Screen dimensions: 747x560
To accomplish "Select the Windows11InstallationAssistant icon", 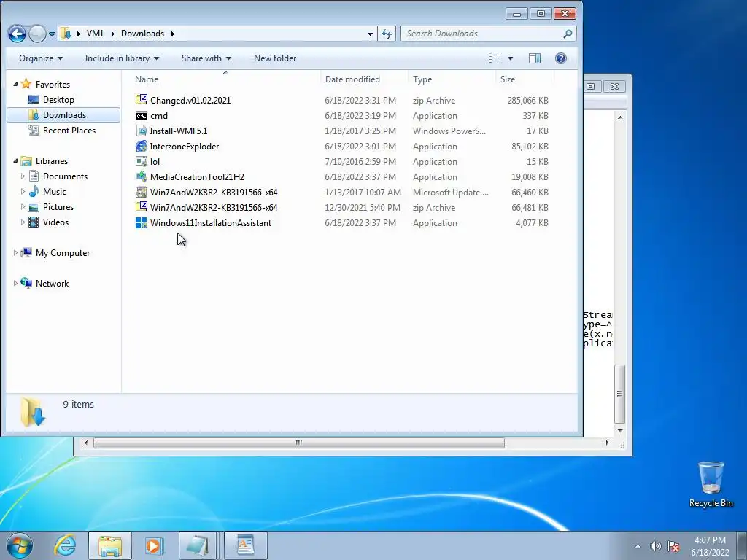I will tap(142, 223).
